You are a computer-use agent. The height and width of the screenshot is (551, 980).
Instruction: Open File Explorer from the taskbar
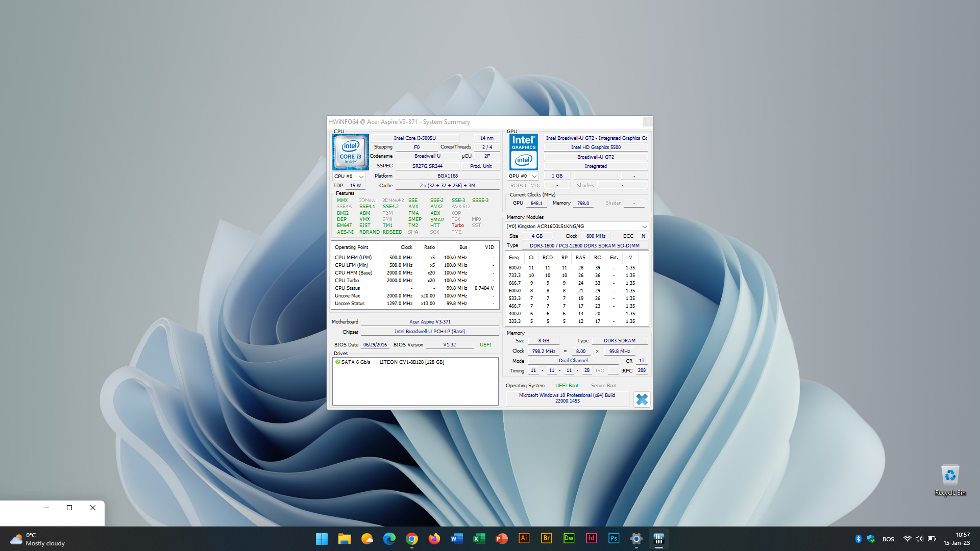click(344, 539)
